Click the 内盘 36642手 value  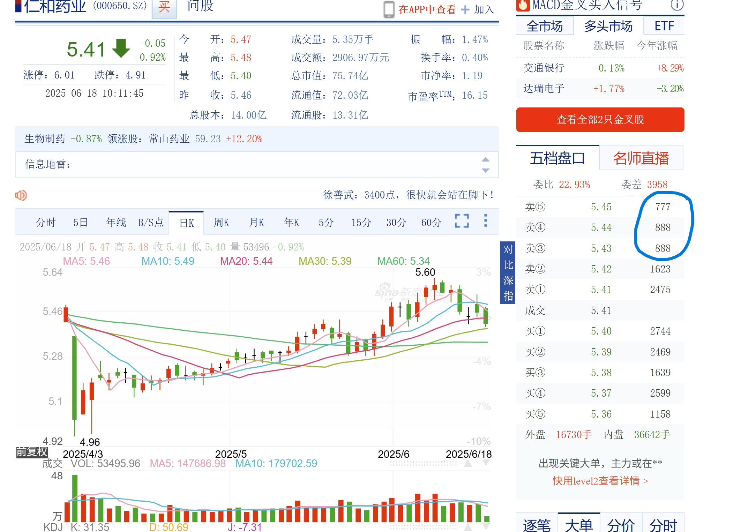(652, 435)
